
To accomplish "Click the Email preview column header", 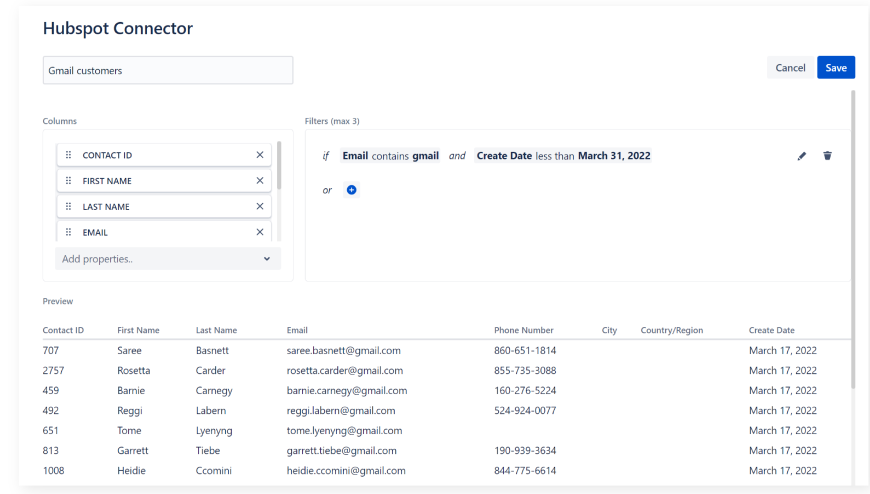I will coord(297,330).
